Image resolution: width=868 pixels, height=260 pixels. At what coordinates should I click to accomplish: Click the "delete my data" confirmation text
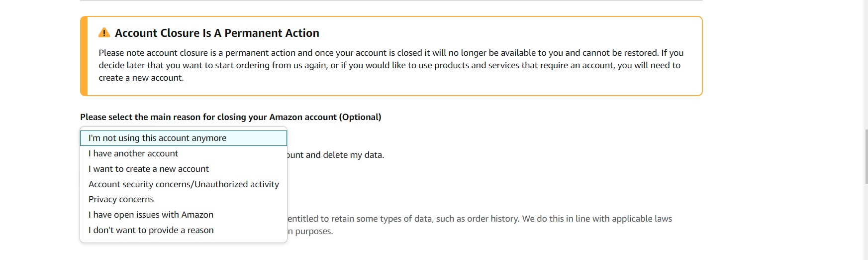point(336,155)
